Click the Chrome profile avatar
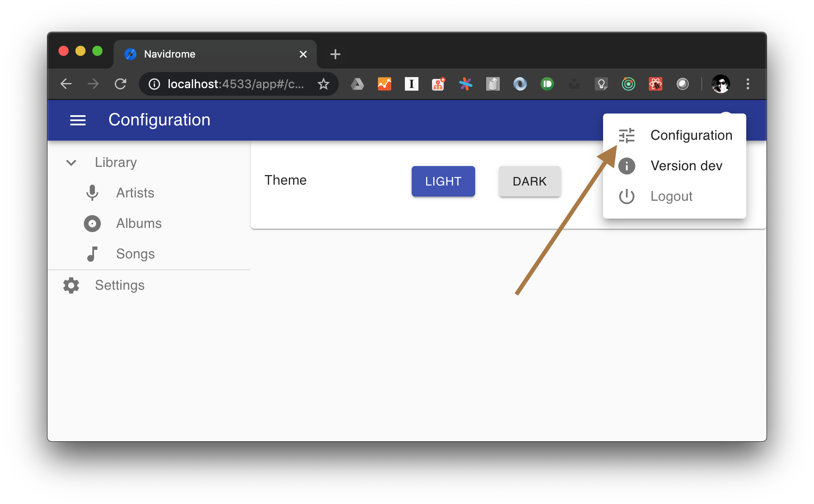 click(721, 84)
